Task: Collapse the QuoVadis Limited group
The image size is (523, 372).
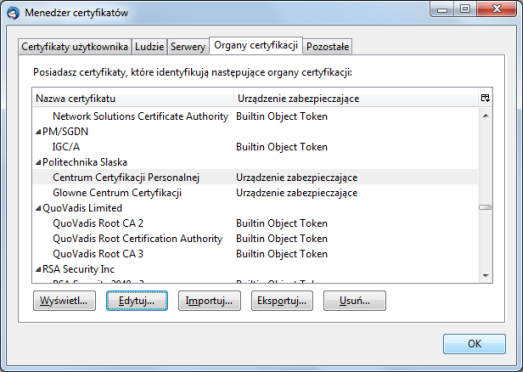Action: (x=38, y=209)
